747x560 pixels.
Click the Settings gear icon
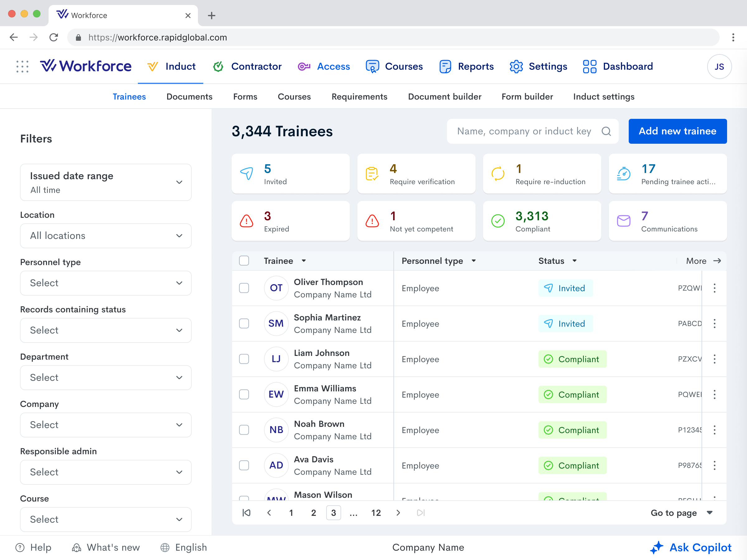(x=516, y=67)
